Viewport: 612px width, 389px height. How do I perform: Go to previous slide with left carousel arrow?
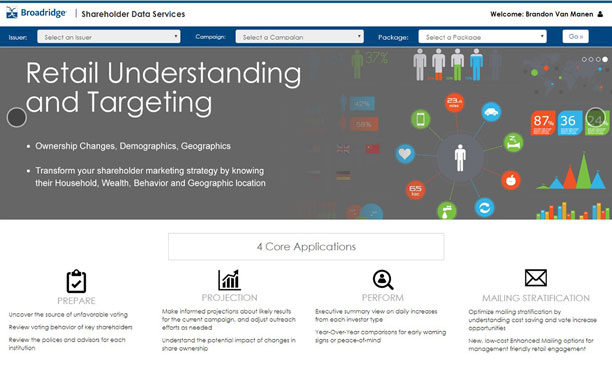[17, 117]
